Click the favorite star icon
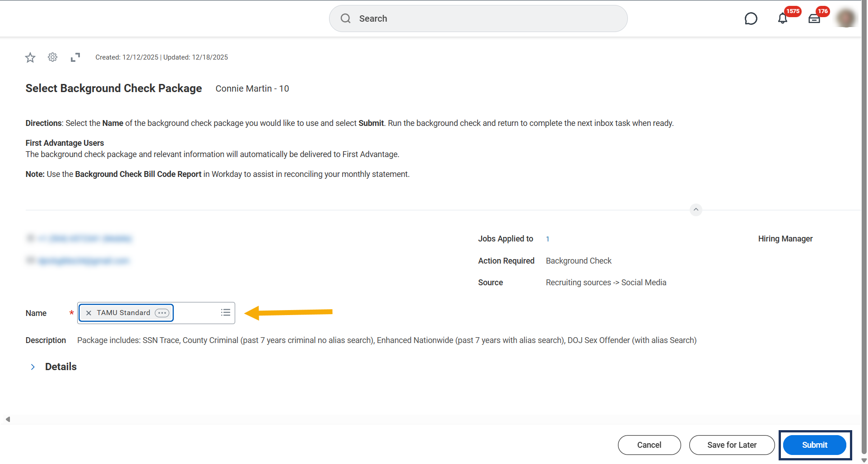Screen dimensions: 868x464 (x=30, y=58)
